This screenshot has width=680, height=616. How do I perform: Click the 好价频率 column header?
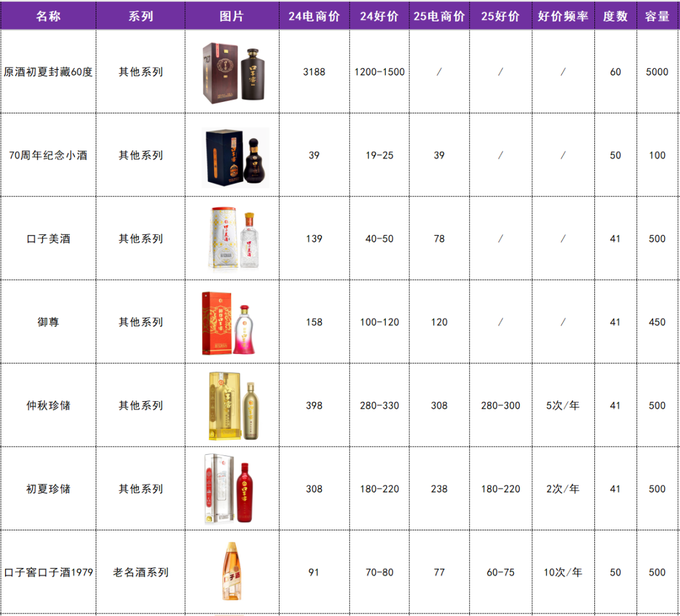point(563,16)
